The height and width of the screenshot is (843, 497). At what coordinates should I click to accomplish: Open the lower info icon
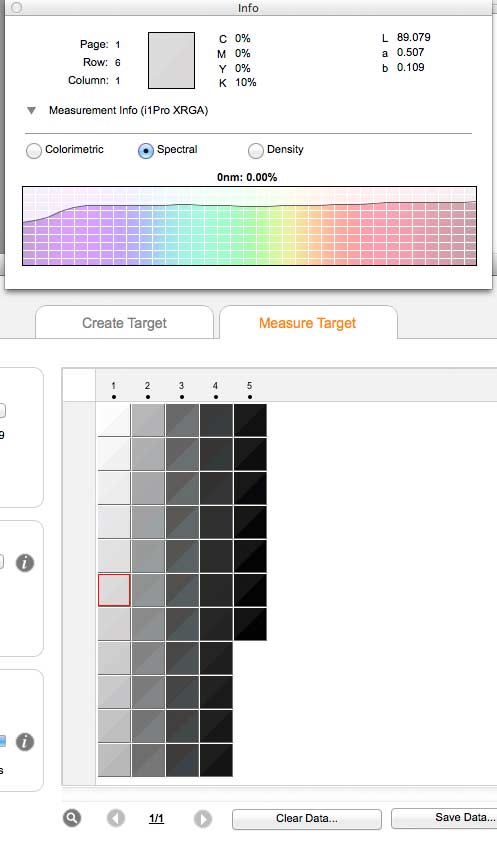(25, 742)
